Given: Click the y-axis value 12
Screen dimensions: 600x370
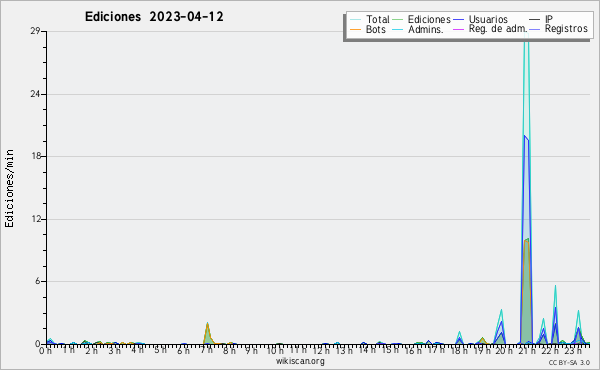Looking at the screenshot, I should pos(36,219).
